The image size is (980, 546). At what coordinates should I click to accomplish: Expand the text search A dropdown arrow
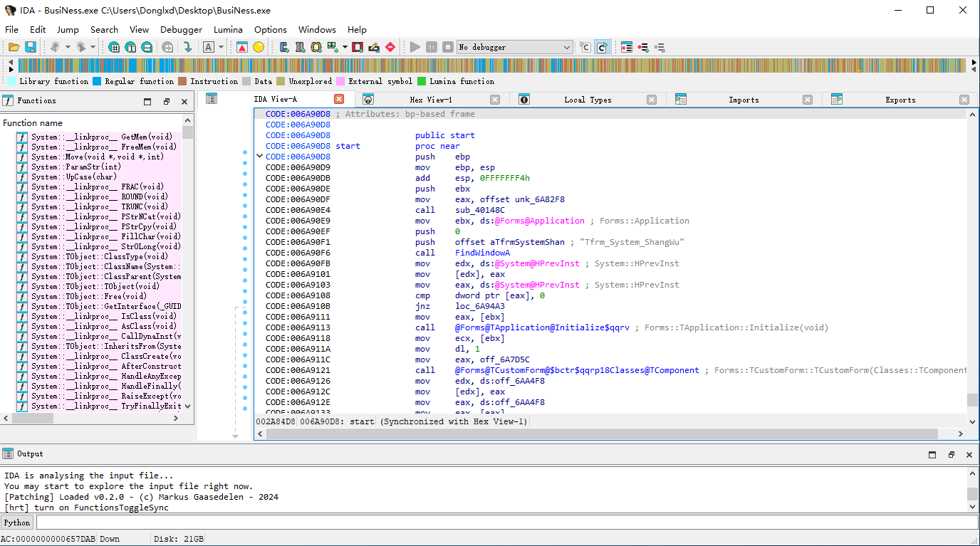click(221, 47)
